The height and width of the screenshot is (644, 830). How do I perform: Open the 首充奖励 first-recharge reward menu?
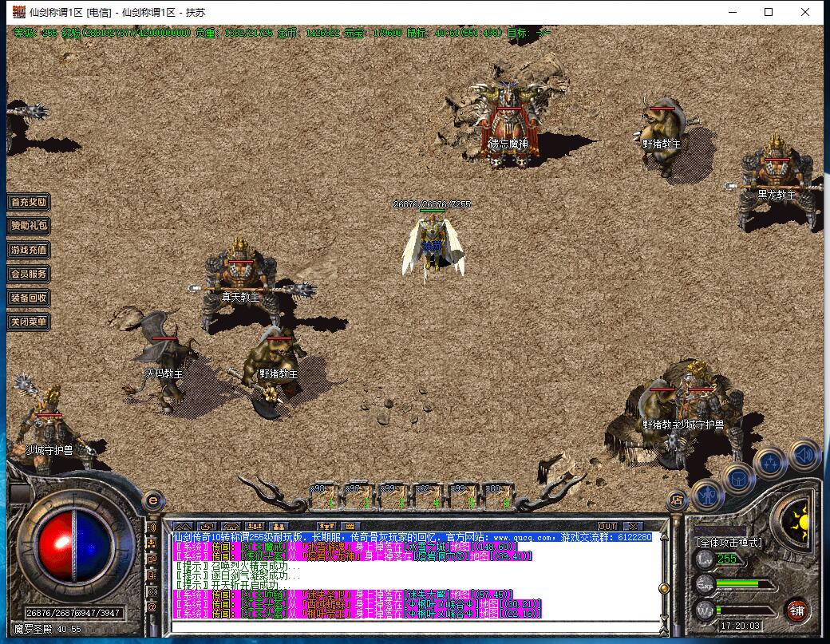[29, 202]
